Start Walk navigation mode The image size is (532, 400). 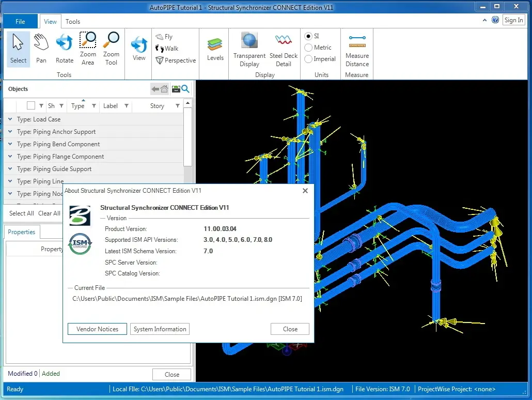pyautogui.click(x=167, y=48)
